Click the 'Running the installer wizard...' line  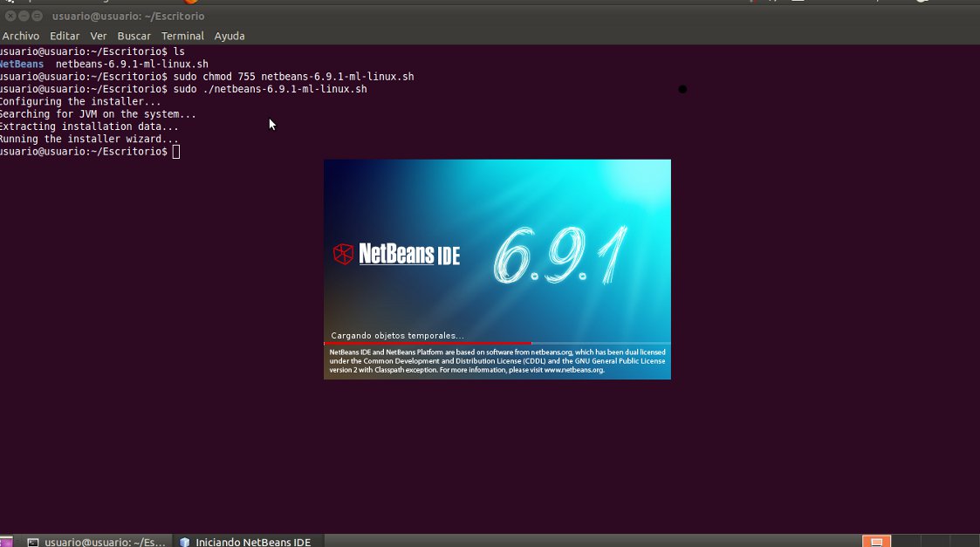(x=89, y=139)
